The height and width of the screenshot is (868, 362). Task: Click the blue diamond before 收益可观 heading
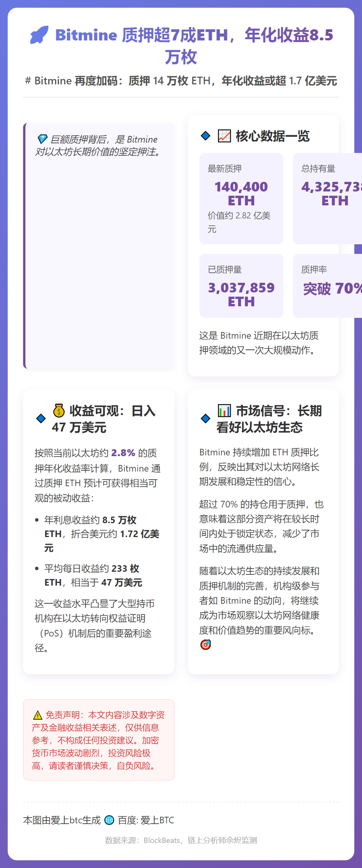tap(41, 418)
